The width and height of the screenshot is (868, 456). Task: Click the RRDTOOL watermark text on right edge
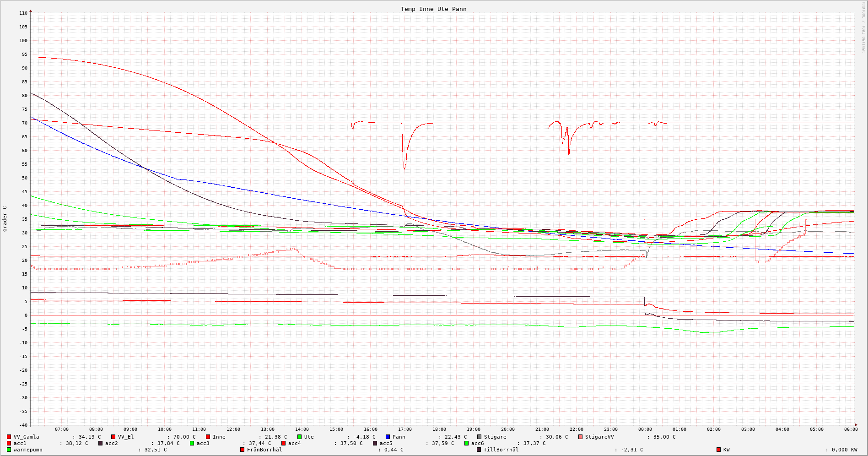pos(863,27)
